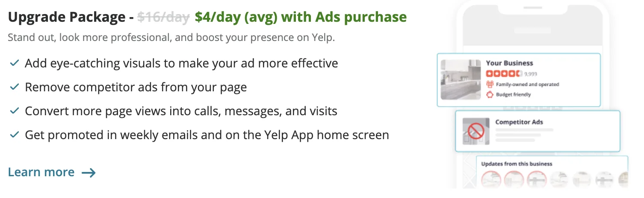Click the 9,999 review count

coord(530,74)
